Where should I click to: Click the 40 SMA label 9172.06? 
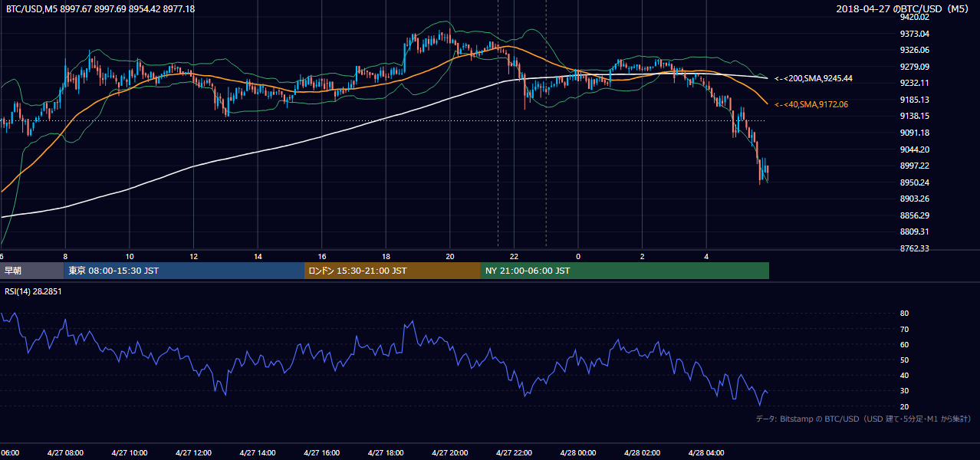(811, 103)
